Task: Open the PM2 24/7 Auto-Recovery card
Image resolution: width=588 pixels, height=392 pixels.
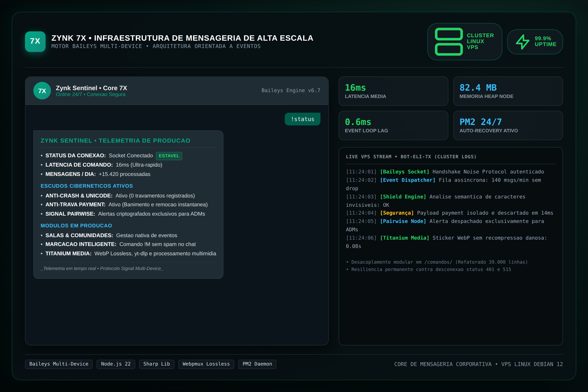Action: (x=508, y=125)
